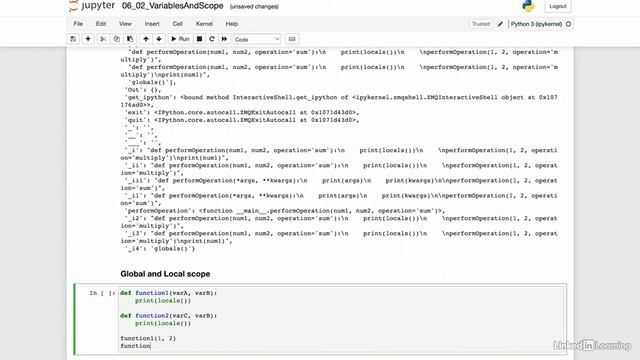Open the File menu
This screenshot has height=360, width=640.
(78, 24)
